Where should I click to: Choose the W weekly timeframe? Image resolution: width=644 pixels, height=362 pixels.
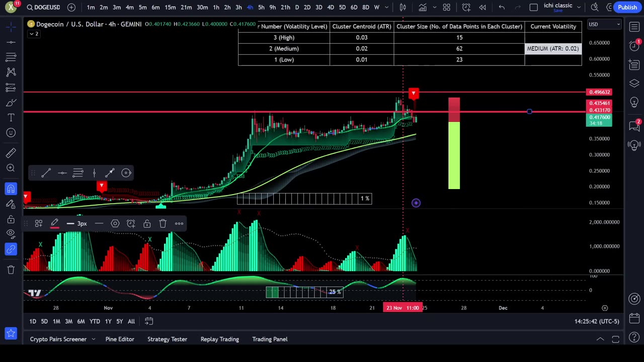point(376,7)
